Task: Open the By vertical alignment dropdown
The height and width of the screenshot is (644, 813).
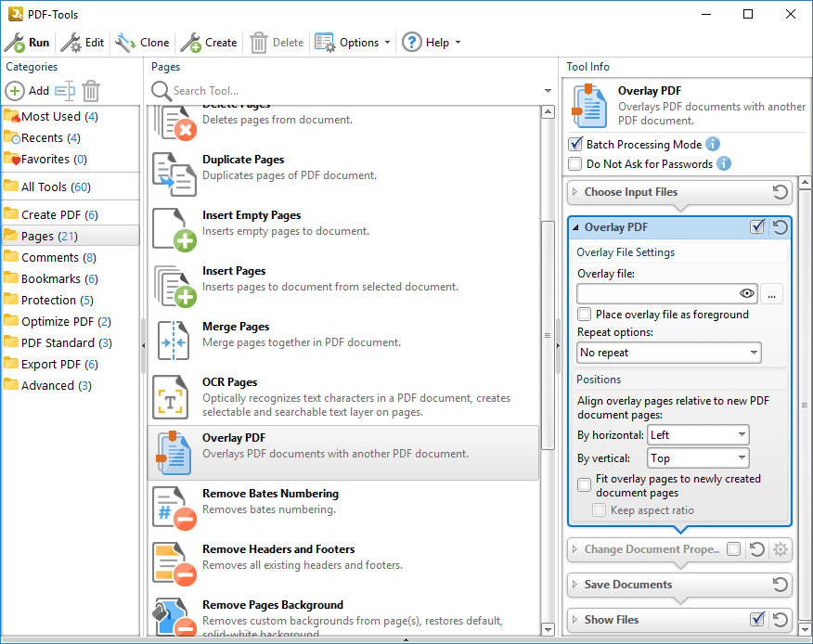Action: click(698, 457)
